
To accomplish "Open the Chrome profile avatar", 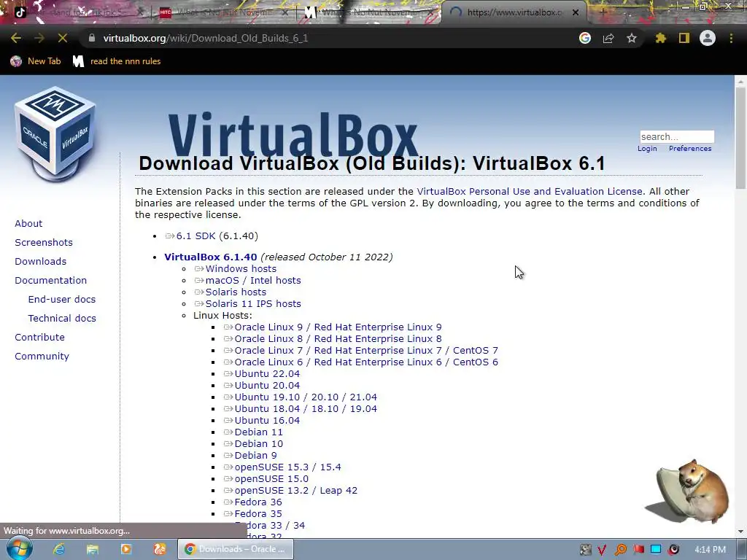I will (x=708, y=38).
